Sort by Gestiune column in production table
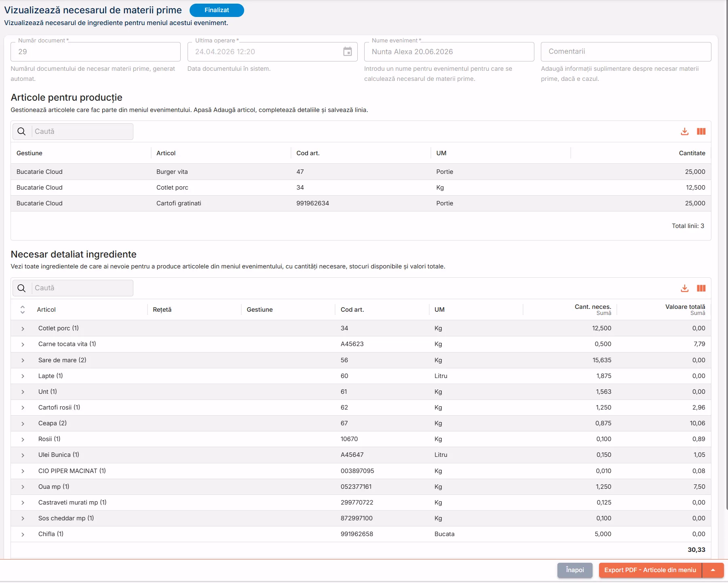 (30, 153)
